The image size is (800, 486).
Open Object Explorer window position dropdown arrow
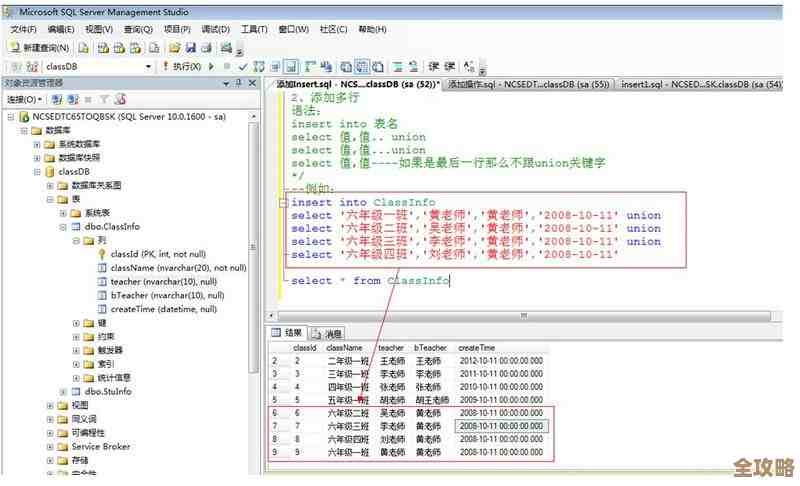click(x=226, y=83)
